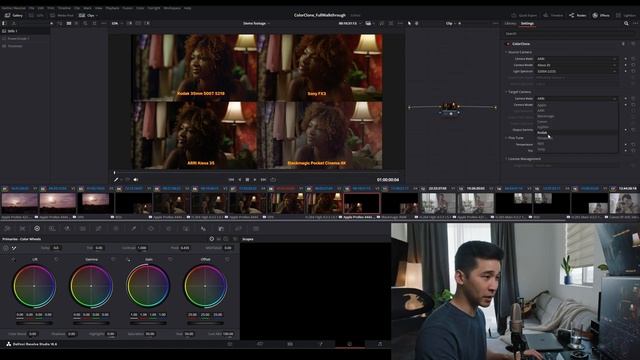
Task: Switch to the Edit page icon
Action: (x=290, y=344)
